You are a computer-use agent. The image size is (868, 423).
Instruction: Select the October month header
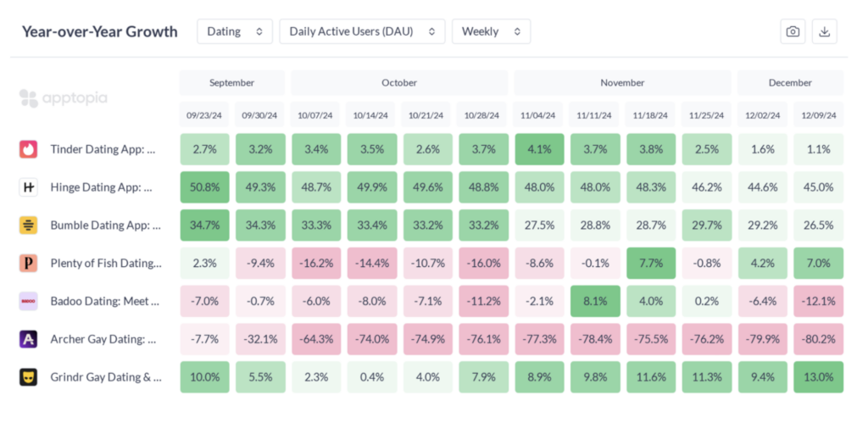click(x=399, y=83)
